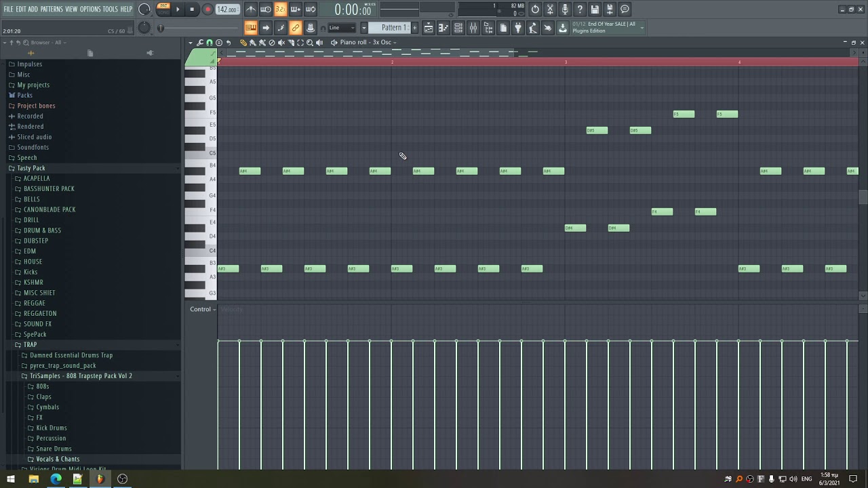Open the piano roll stamp tool
Image resolution: width=868 pixels, height=488 pixels.
(219, 43)
